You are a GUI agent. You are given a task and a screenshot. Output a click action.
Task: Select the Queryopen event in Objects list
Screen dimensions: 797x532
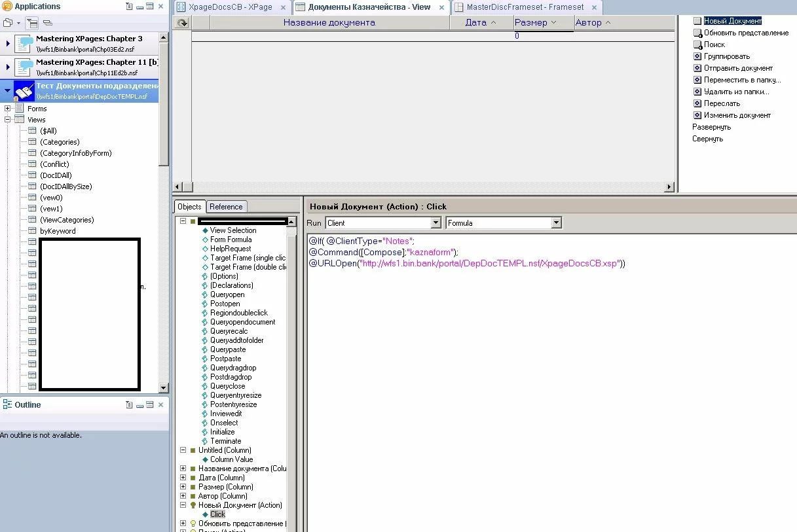click(227, 294)
